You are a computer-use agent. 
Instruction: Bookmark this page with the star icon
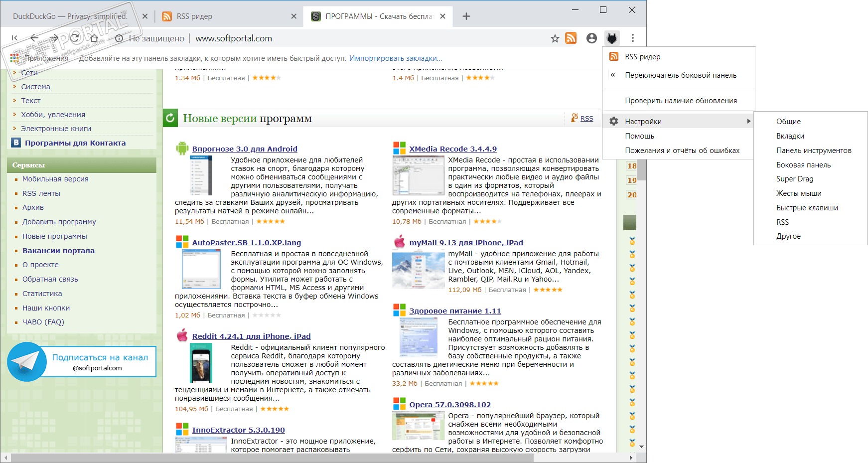[555, 38]
